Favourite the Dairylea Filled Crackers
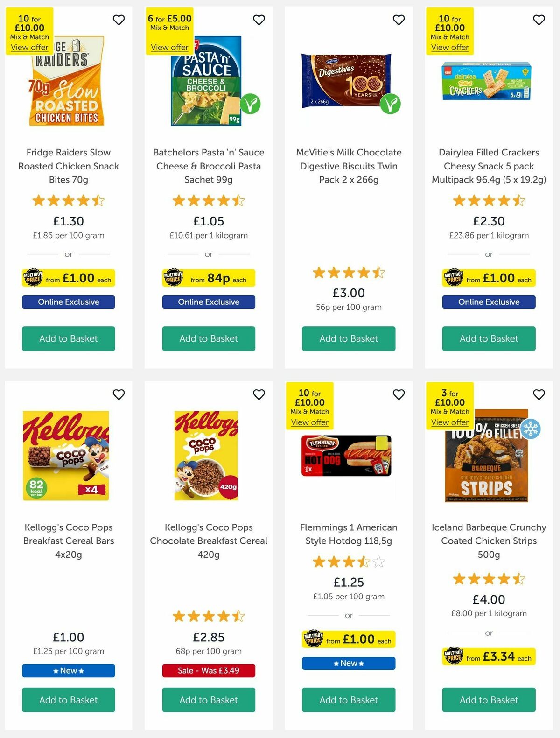The image size is (560, 738). pos(539,20)
